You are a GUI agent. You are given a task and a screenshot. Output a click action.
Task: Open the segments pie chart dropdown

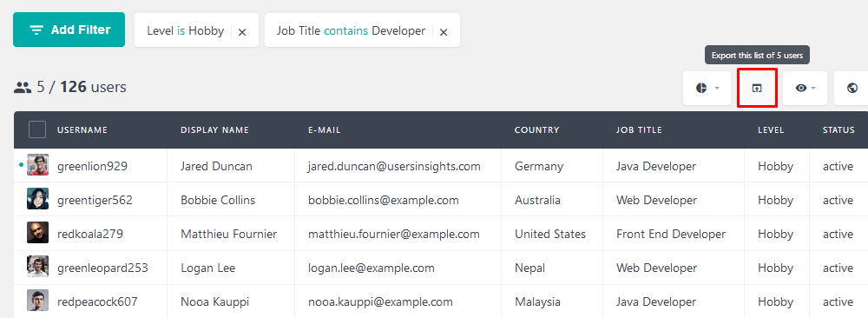(x=707, y=88)
